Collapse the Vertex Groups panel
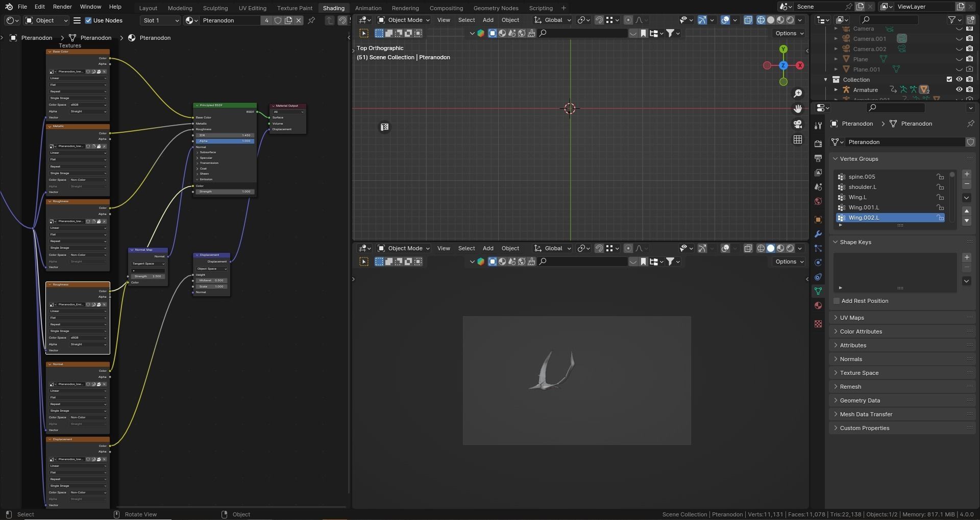Image resolution: width=980 pixels, height=520 pixels. coord(836,159)
